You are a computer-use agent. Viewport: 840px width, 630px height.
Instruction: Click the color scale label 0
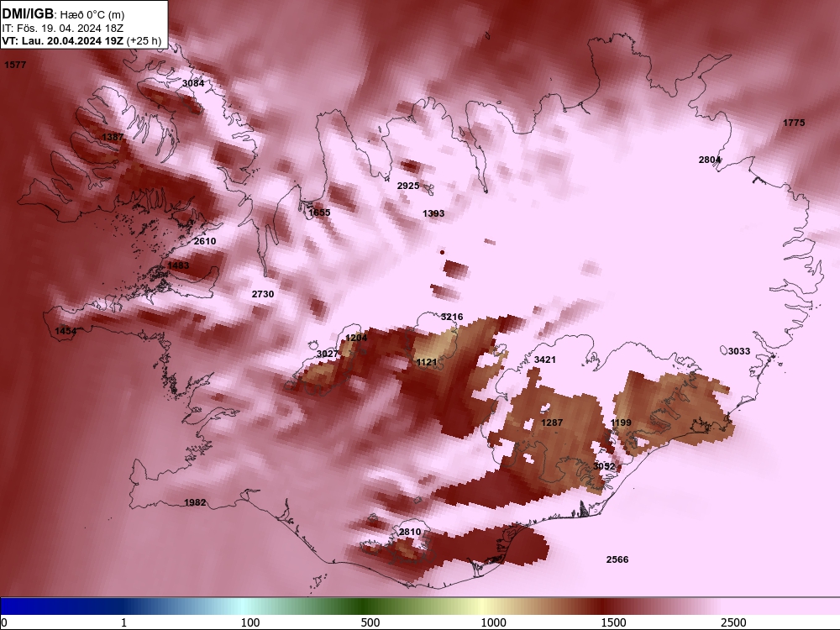[x=4, y=622]
